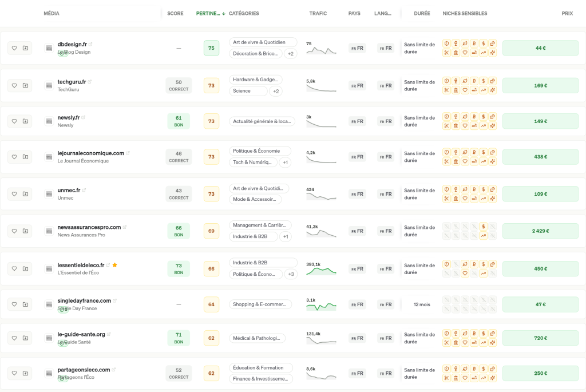Open external link icon beside dbdesign.fr
Image resolution: width=586 pixels, height=392 pixels.
pos(90,44)
